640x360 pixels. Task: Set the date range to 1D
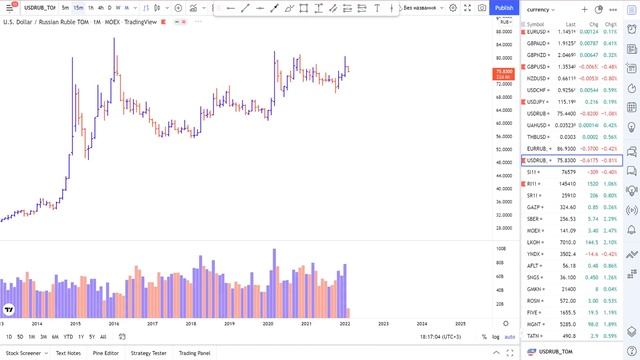pyautogui.click(x=9, y=337)
